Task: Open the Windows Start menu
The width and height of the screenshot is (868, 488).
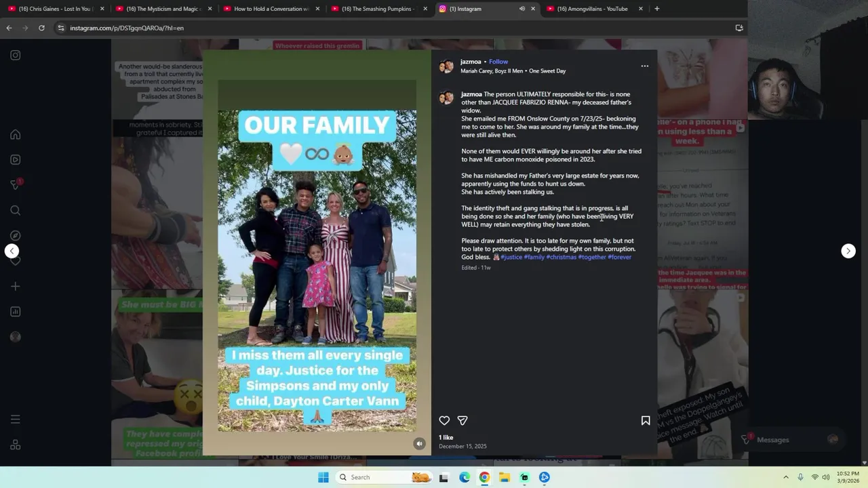Action: point(323,477)
